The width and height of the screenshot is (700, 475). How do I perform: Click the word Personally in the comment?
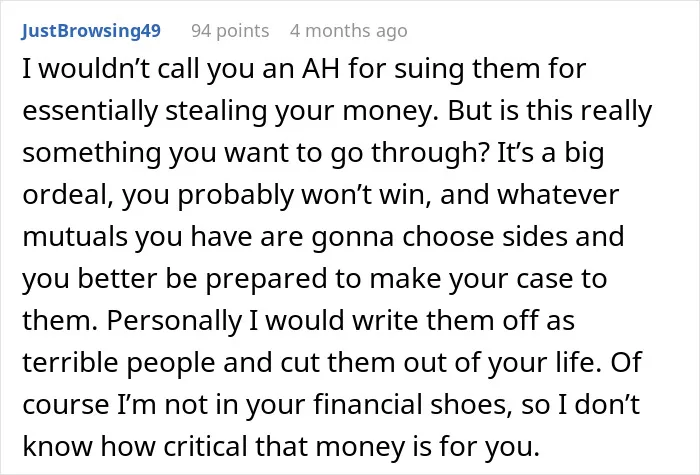pyautogui.click(x=174, y=321)
